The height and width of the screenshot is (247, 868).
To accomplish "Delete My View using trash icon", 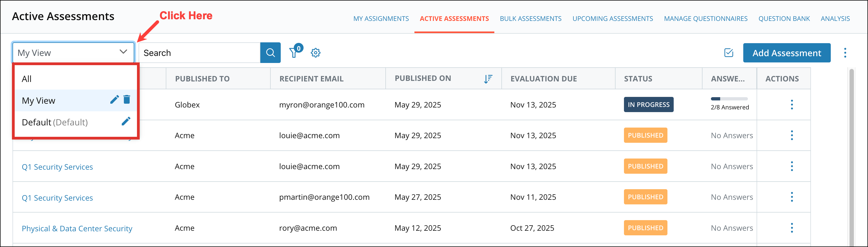I will [127, 100].
